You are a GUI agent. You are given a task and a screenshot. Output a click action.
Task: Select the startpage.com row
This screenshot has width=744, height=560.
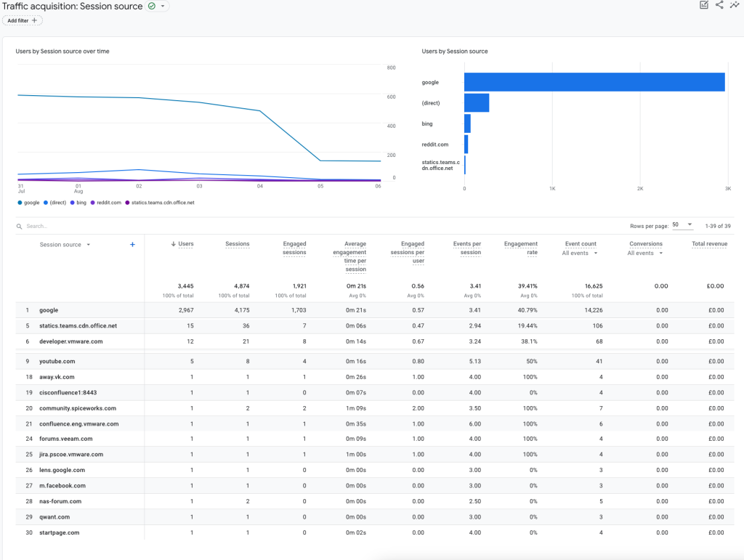[x=375, y=532]
